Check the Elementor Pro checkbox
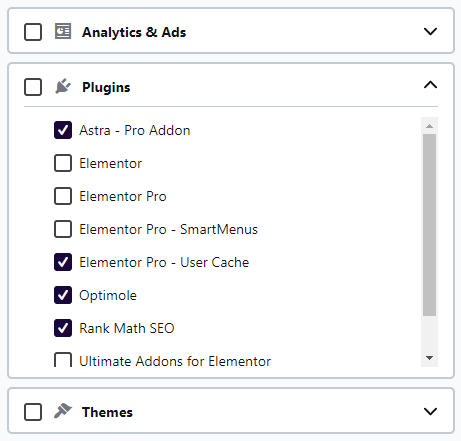 pyautogui.click(x=63, y=196)
